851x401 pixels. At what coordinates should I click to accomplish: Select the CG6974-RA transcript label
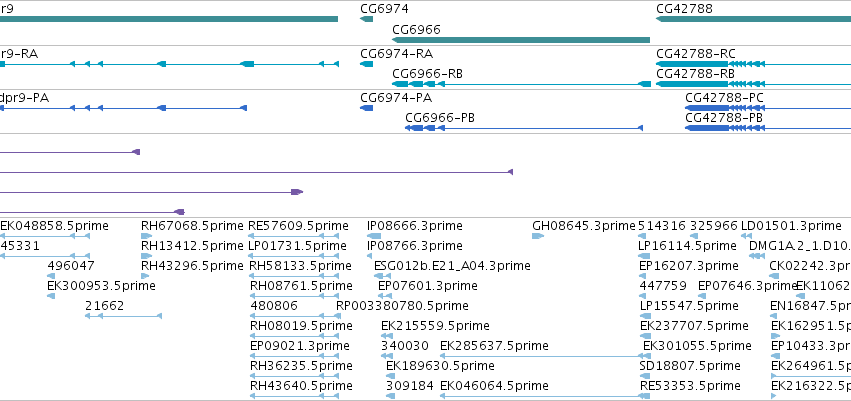tap(397, 54)
